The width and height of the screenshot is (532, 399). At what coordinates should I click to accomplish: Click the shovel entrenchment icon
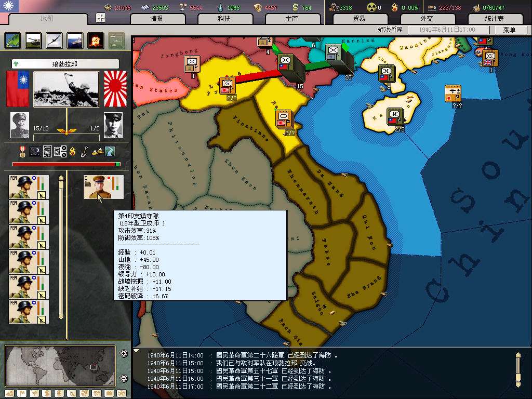coord(84,152)
